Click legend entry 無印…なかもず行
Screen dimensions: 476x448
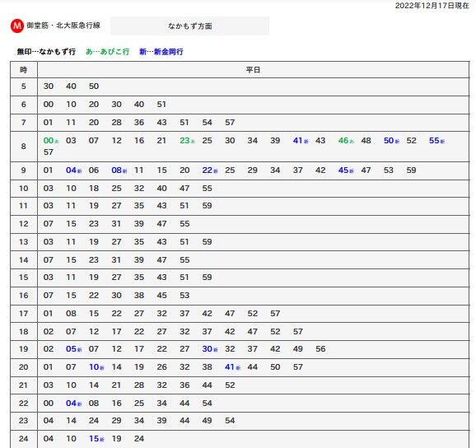click(x=46, y=52)
